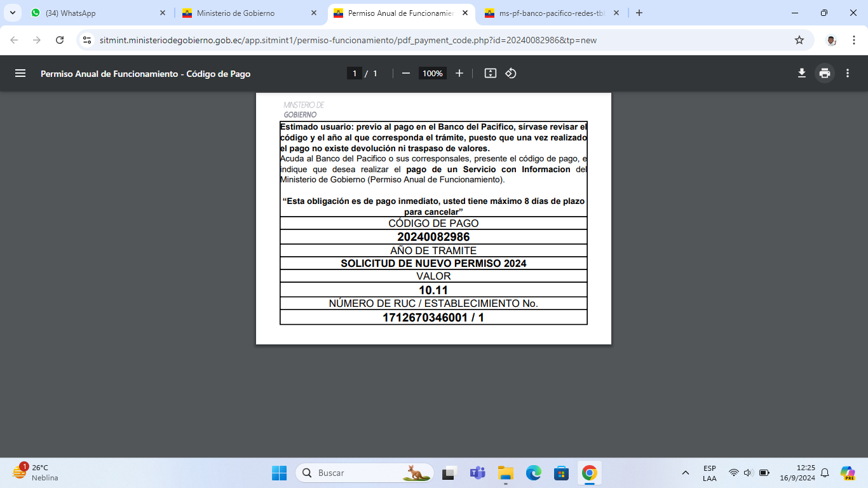Bookmark this page with star icon
The image size is (868, 488).
point(799,40)
